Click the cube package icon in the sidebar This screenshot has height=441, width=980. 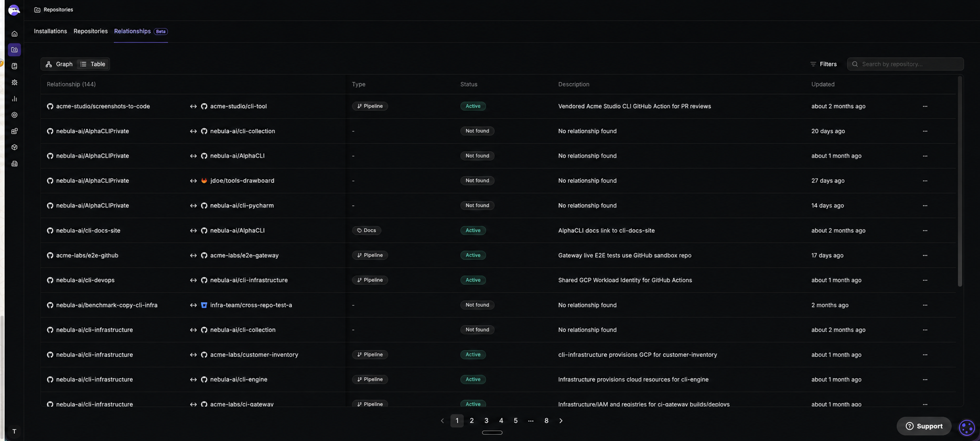pos(15,147)
